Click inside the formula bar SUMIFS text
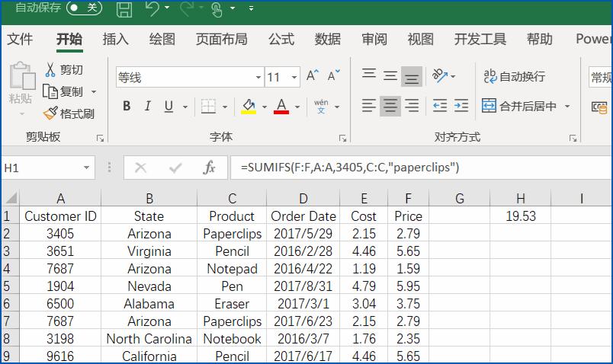613x364 pixels. [350, 168]
